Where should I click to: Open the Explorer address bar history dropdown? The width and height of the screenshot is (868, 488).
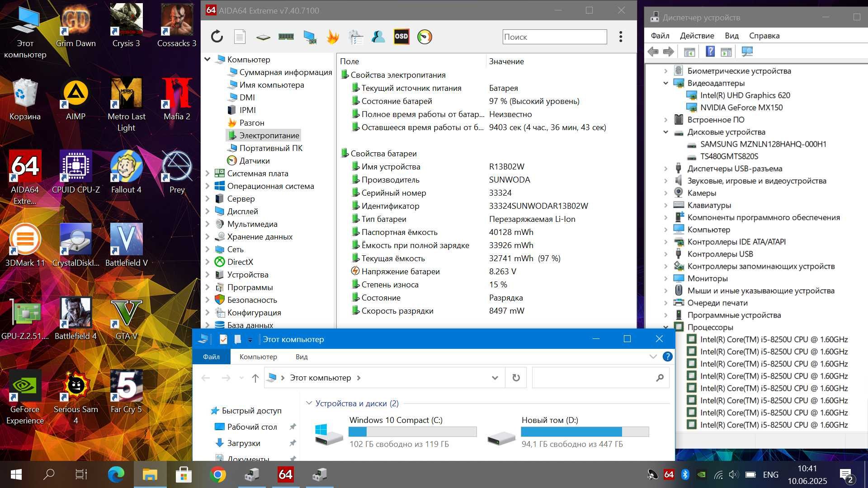point(495,378)
